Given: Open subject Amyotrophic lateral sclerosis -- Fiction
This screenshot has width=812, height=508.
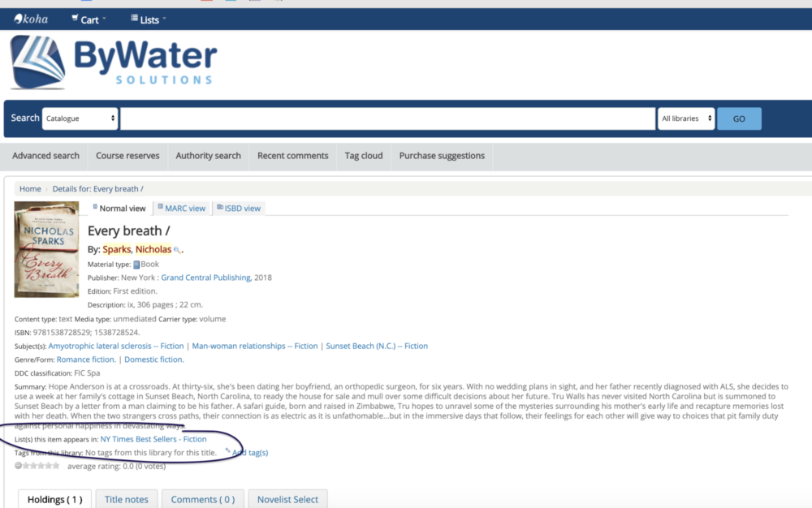Looking at the screenshot, I should [116, 346].
